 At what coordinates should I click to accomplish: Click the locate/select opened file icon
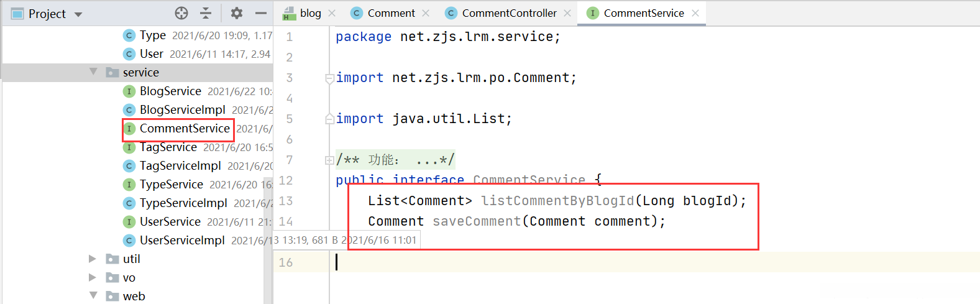coord(181,13)
